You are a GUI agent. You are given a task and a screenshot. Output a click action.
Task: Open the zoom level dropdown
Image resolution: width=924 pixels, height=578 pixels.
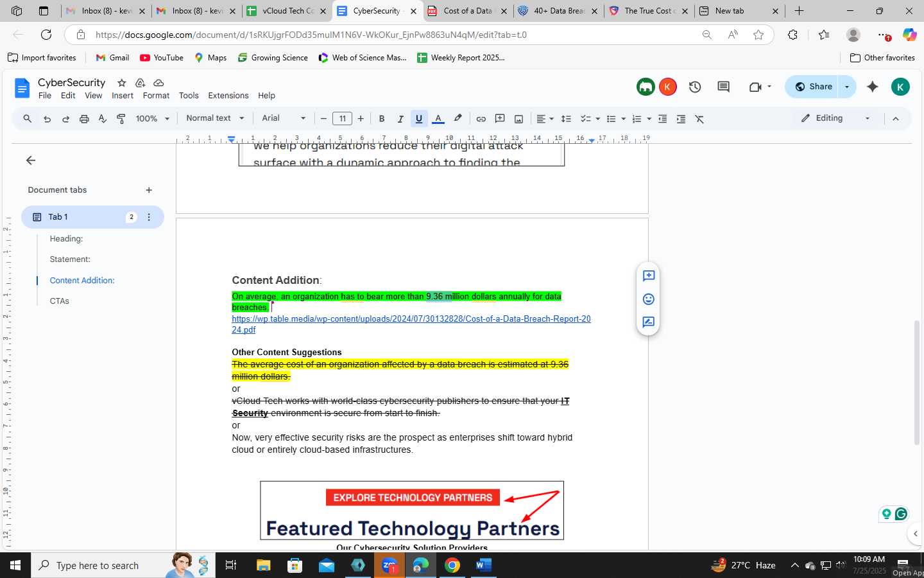[x=153, y=119]
